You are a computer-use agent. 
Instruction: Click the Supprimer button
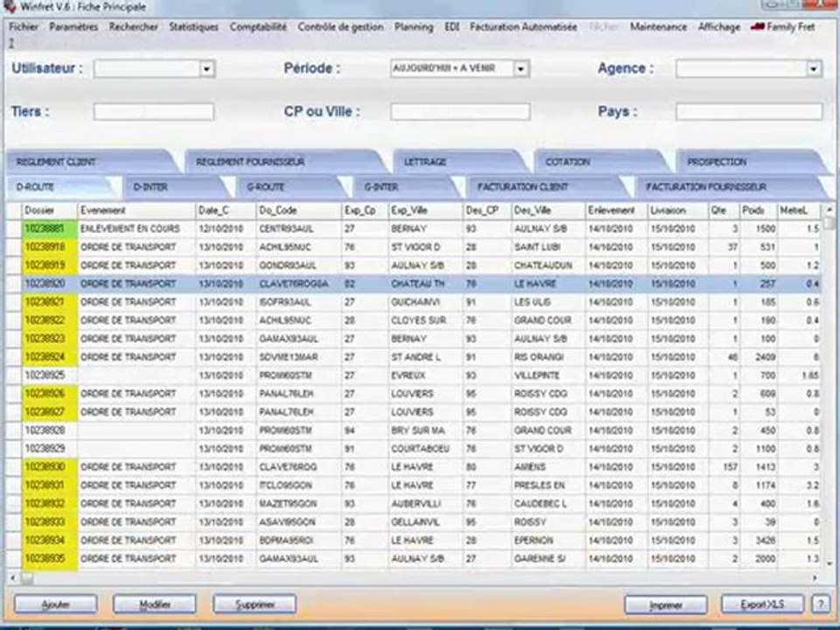click(255, 605)
